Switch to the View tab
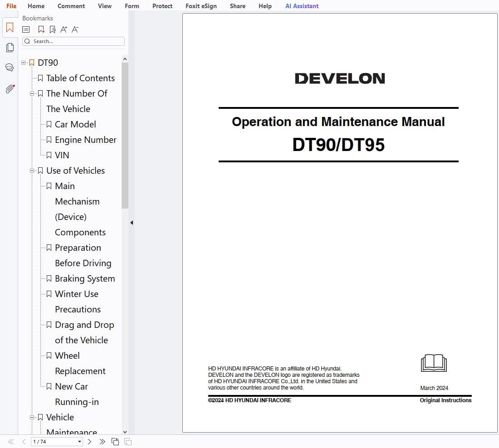Screen dimensions: 499x448 coord(105,6)
